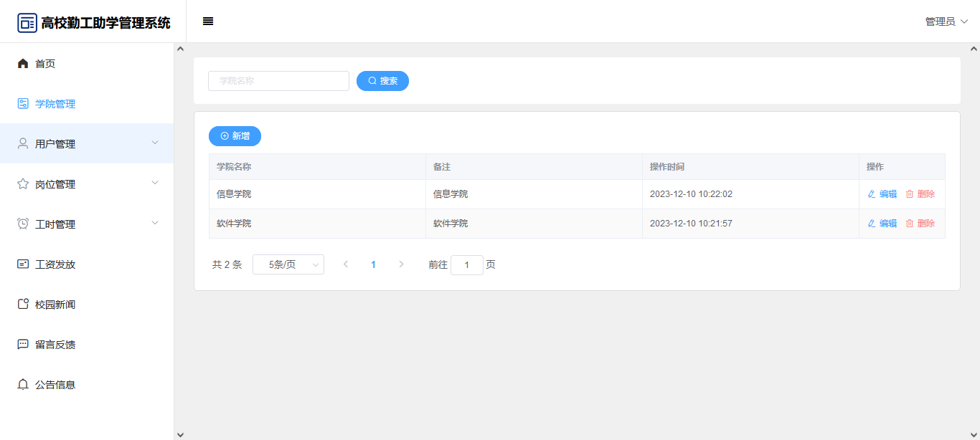Focus the 学院名称 search field
The image size is (980, 440).
[278, 81]
